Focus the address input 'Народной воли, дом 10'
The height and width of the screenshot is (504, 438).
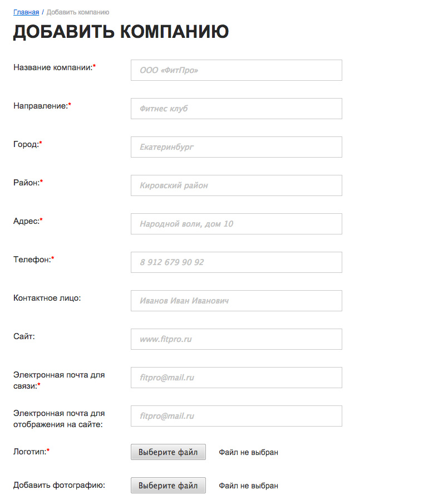pos(236,224)
